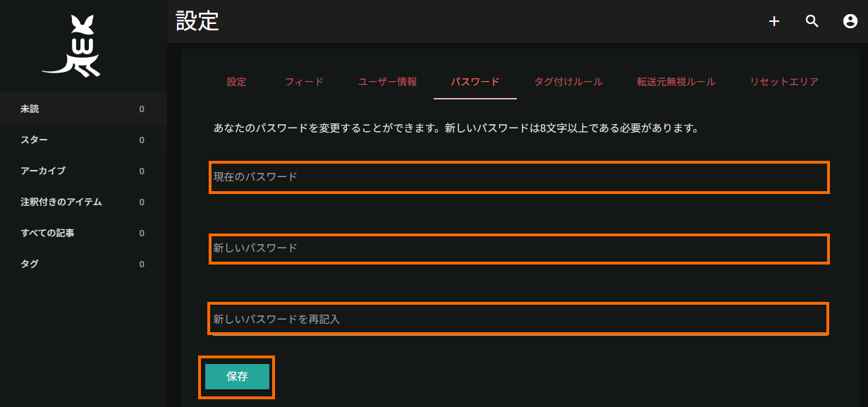This screenshot has width=868, height=407.
Task: Focus the 現在のパスワード field
Action: (519, 177)
